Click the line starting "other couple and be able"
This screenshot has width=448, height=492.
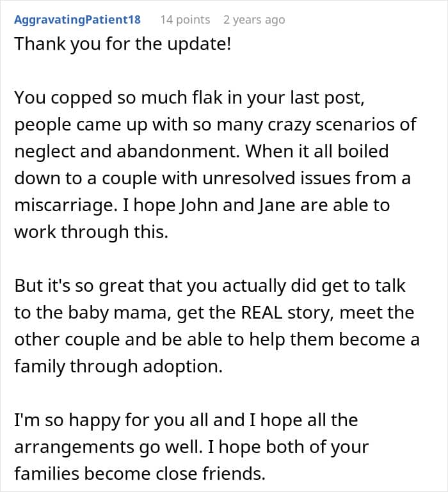(x=216, y=340)
